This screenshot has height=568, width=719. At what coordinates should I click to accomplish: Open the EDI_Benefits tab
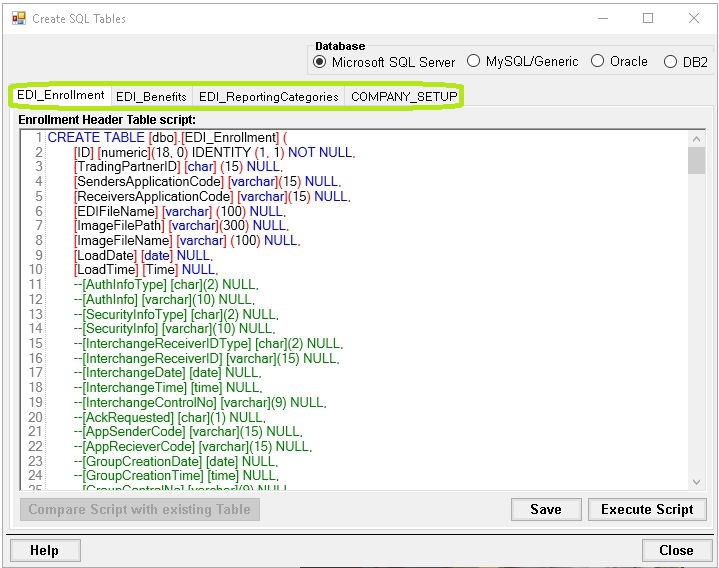(151, 97)
